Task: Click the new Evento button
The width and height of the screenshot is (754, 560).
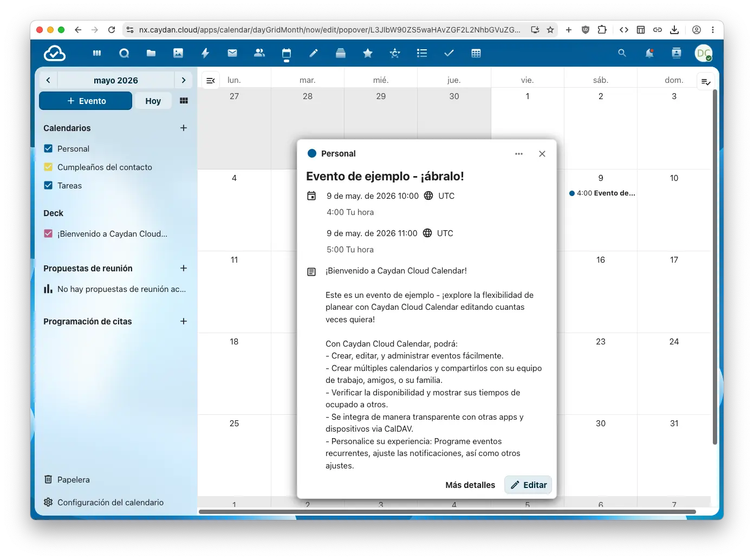Action: click(86, 101)
